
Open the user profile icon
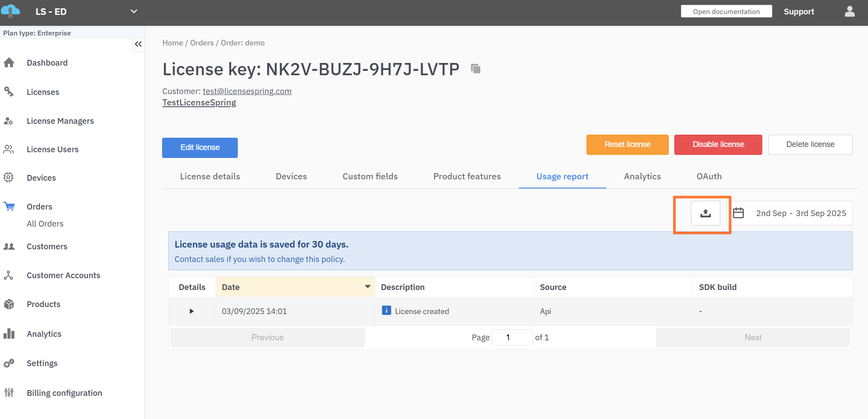pos(849,12)
